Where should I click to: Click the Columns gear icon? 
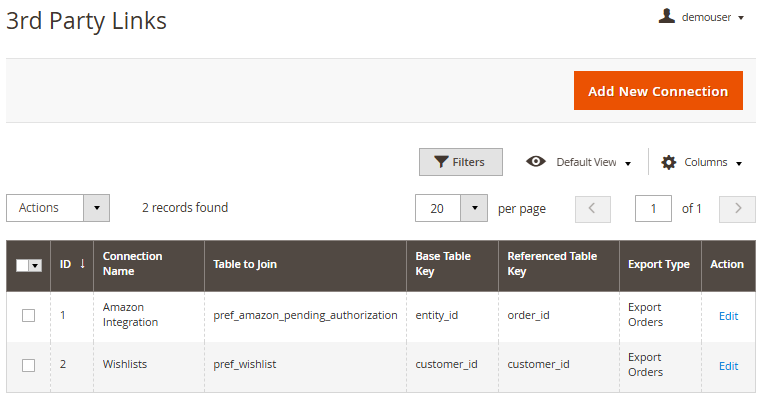pyautogui.click(x=668, y=162)
